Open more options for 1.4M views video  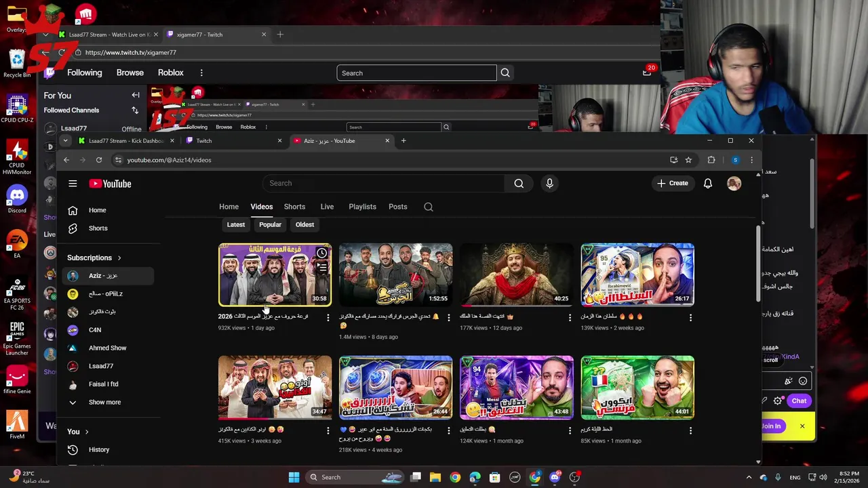point(448,317)
